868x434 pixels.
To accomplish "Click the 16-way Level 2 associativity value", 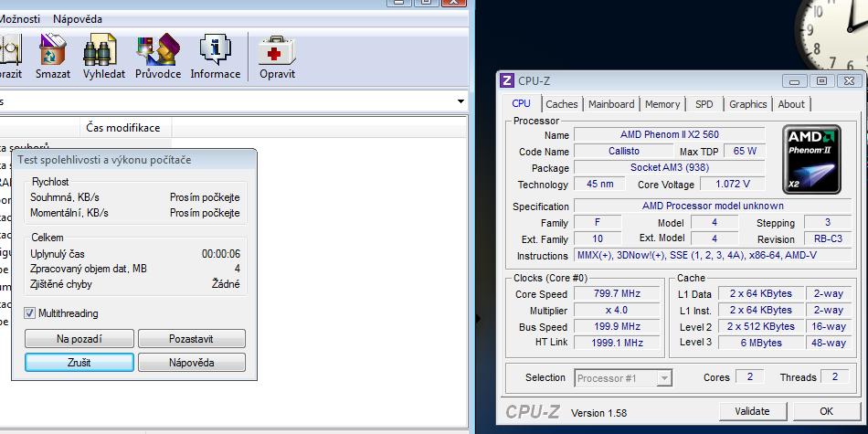I will click(828, 326).
